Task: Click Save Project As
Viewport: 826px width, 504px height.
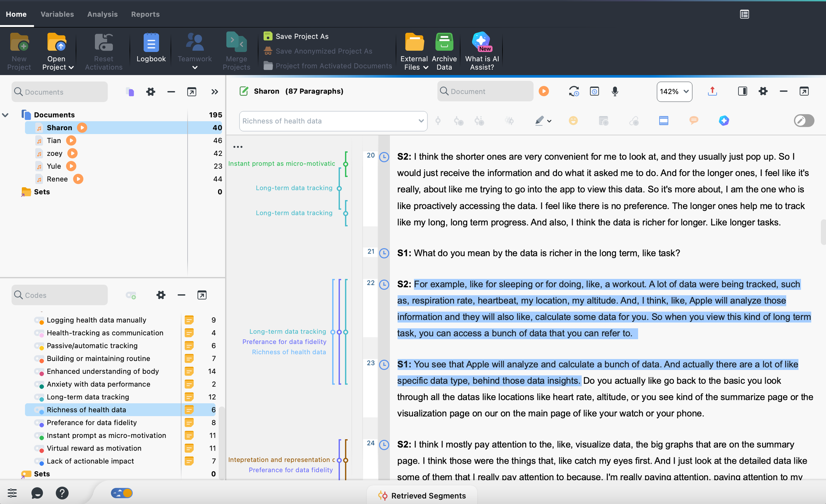Action: [301, 36]
